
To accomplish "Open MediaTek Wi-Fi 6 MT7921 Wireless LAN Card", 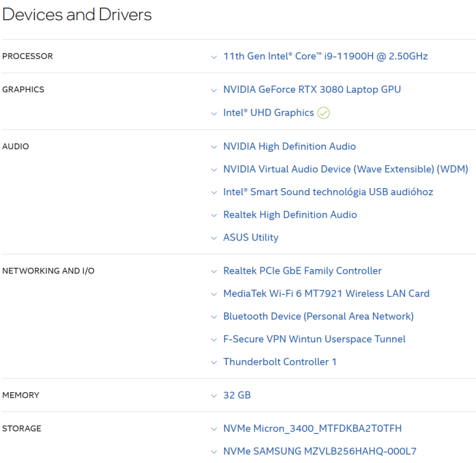I will point(326,293).
